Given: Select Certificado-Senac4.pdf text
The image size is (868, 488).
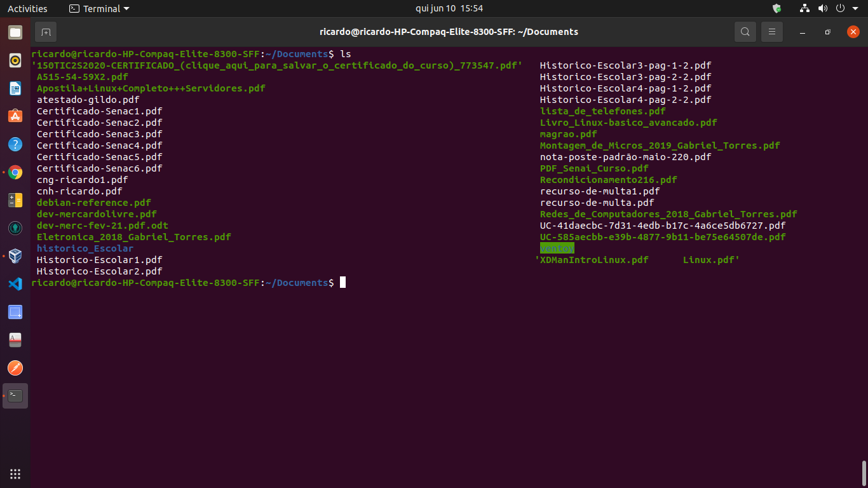Looking at the screenshot, I should point(100,145).
